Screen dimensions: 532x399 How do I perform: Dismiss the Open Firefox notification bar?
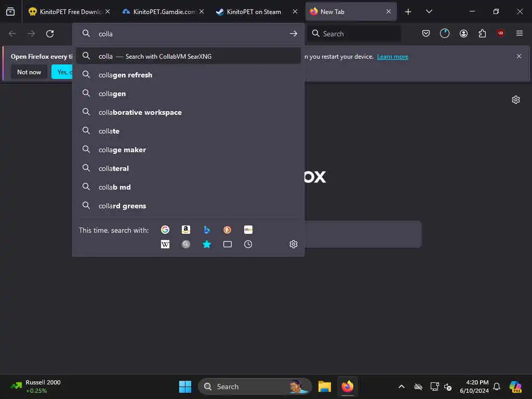519,56
